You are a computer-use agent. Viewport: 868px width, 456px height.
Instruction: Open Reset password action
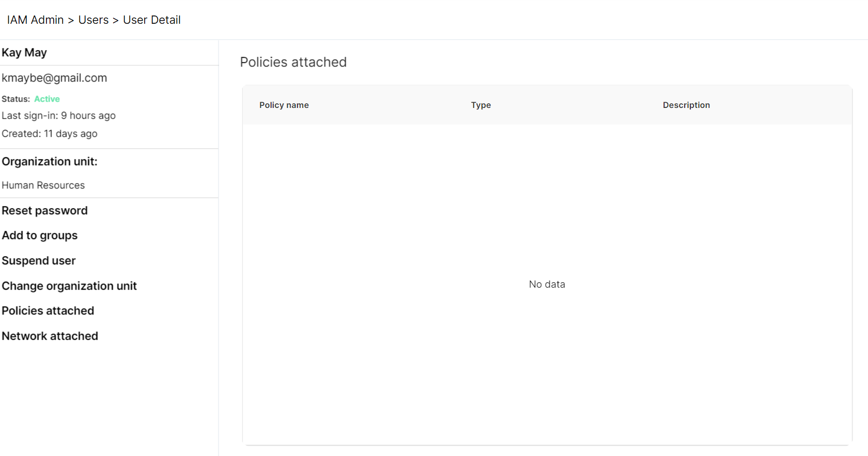pos(45,211)
